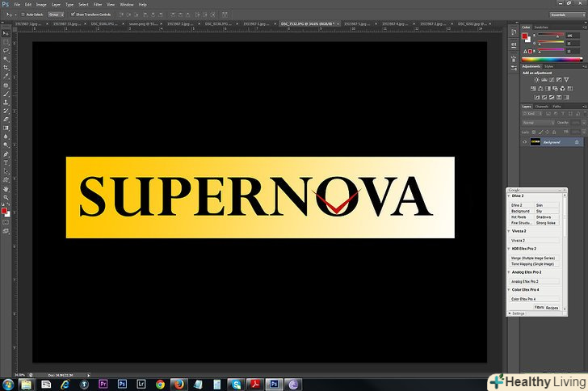Select the Background layer thumbnail
This screenshot has width=588, height=391.
535,142
